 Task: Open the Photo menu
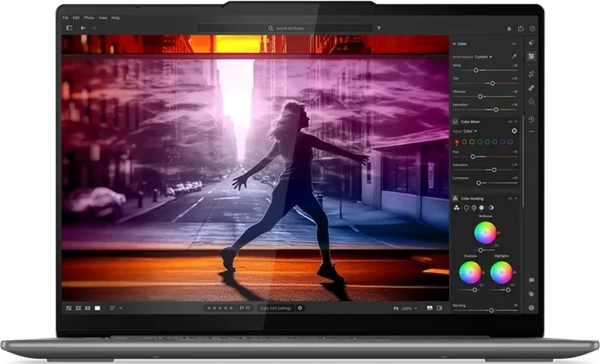click(x=89, y=17)
